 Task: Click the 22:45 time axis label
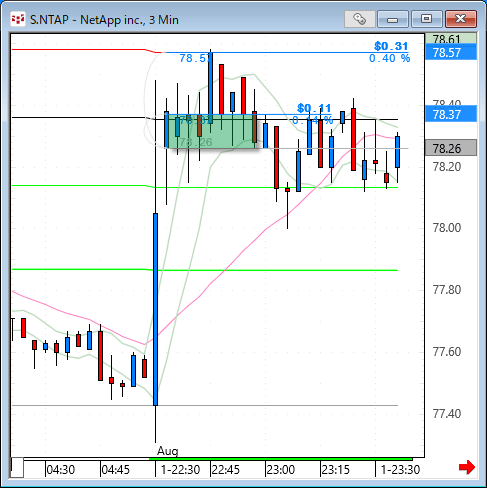click(225, 470)
